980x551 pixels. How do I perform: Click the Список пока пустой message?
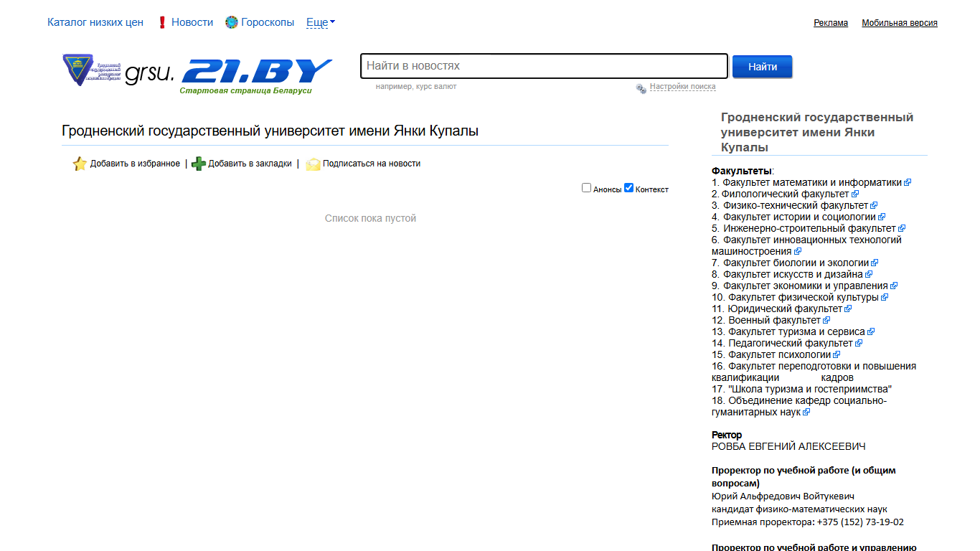pyautogui.click(x=370, y=218)
